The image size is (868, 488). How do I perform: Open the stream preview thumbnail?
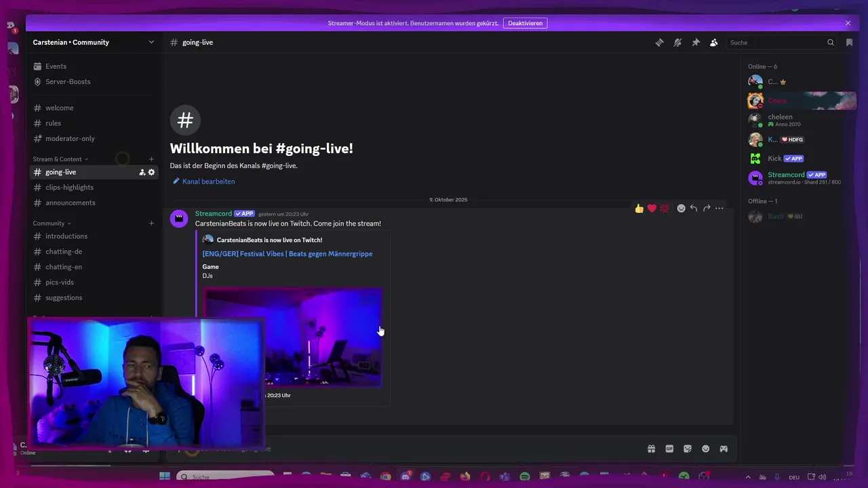point(292,338)
